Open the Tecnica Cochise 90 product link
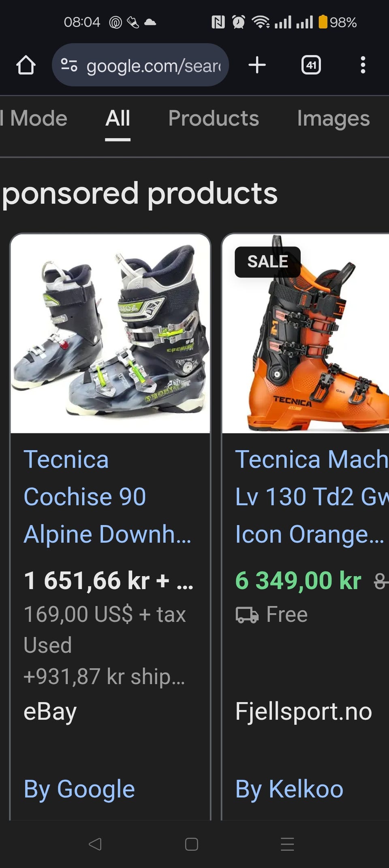Image resolution: width=389 pixels, height=868 pixels. 107,496
